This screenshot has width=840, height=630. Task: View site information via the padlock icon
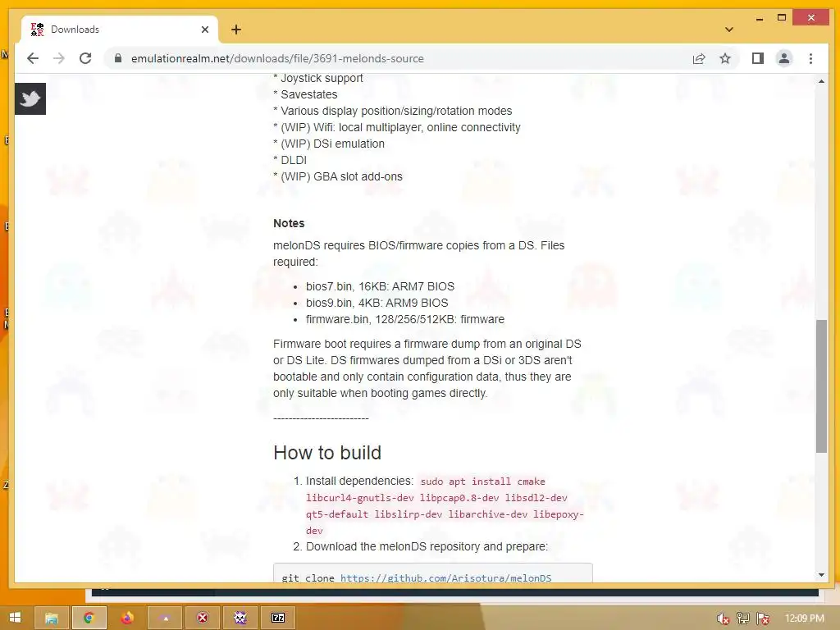pos(118,58)
